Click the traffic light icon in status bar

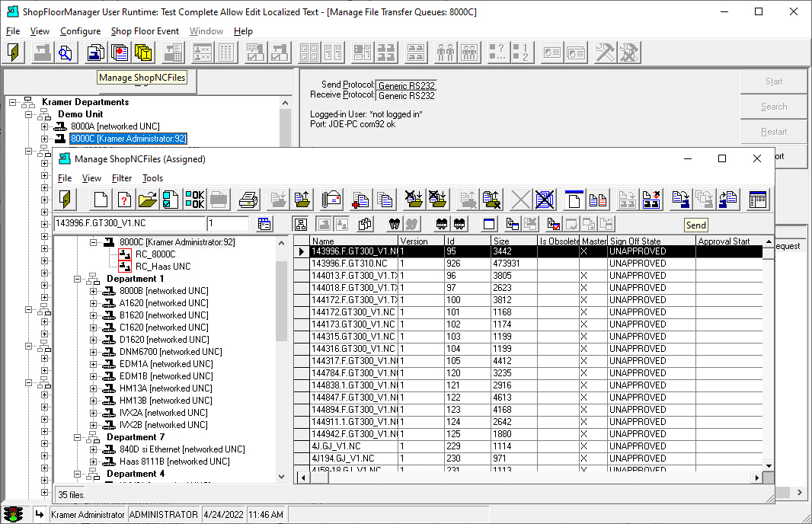13,514
